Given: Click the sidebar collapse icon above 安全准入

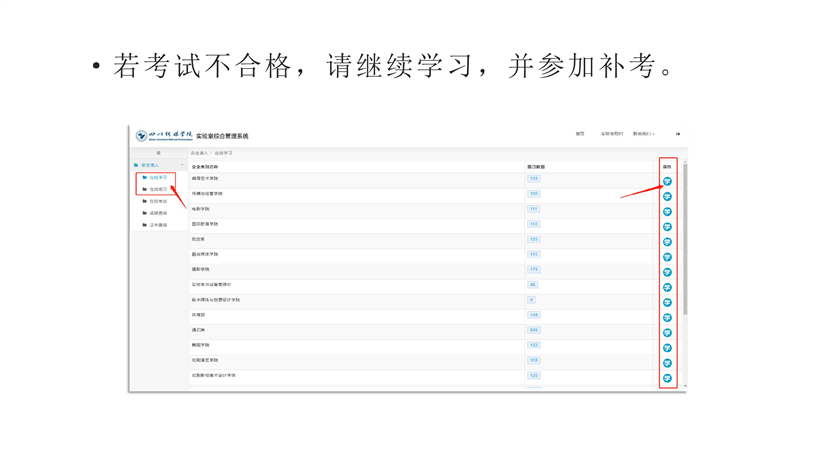Looking at the screenshot, I should point(158,153).
